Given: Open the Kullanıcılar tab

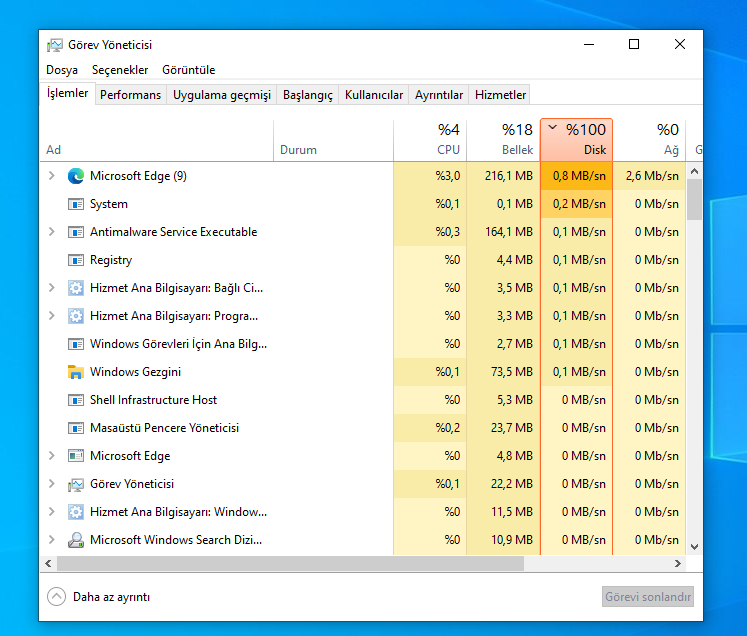Looking at the screenshot, I should pos(374,95).
